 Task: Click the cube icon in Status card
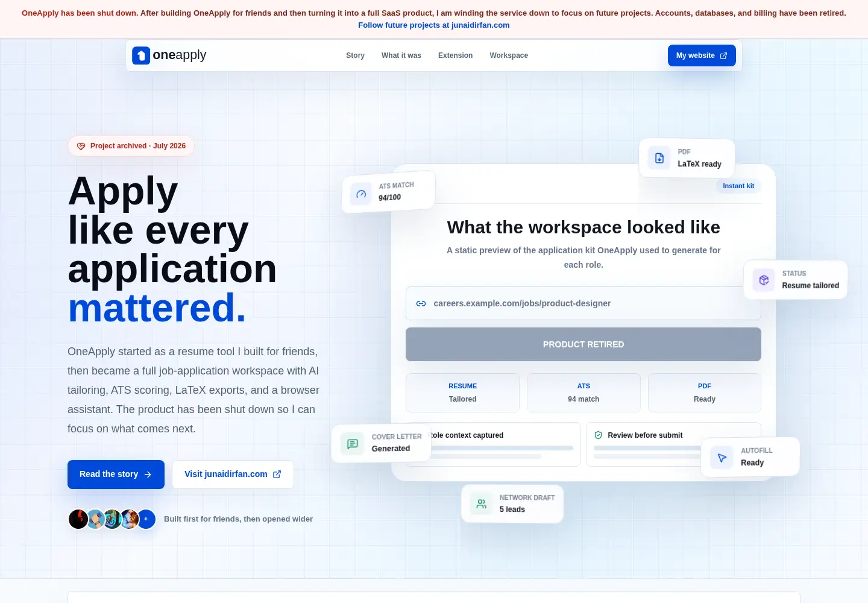[x=764, y=280]
